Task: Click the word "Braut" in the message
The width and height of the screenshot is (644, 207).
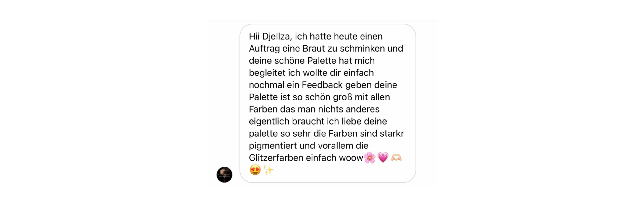Action: pos(313,48)
